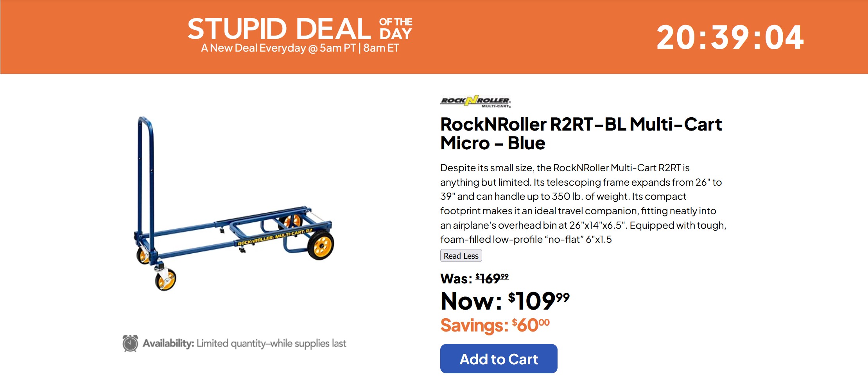Click the yellow RocknRoller label on cart frame

click(274, 237)
